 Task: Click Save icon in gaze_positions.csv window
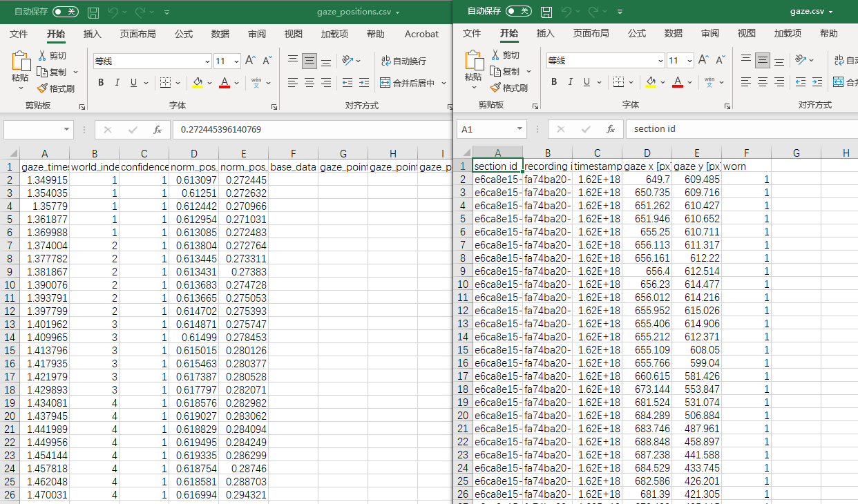click(93, 12)
